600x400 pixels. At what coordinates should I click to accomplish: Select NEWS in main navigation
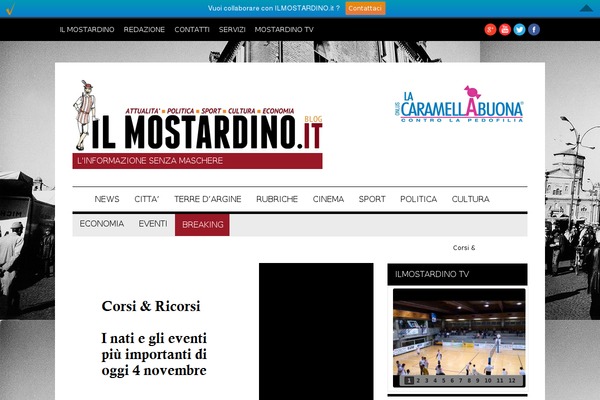click(x=107, y=199)
